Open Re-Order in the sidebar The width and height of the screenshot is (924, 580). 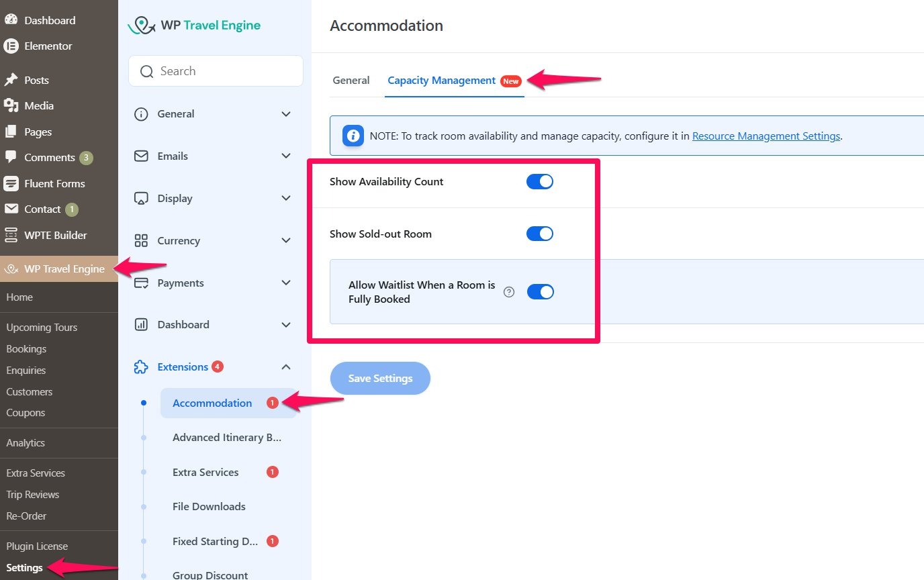coord(27,516)
